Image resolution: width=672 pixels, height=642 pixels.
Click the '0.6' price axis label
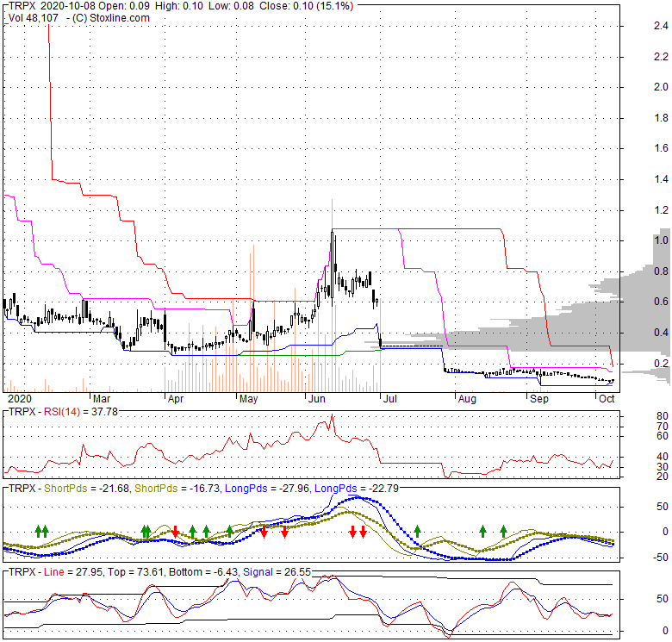[x=661, y=302]
